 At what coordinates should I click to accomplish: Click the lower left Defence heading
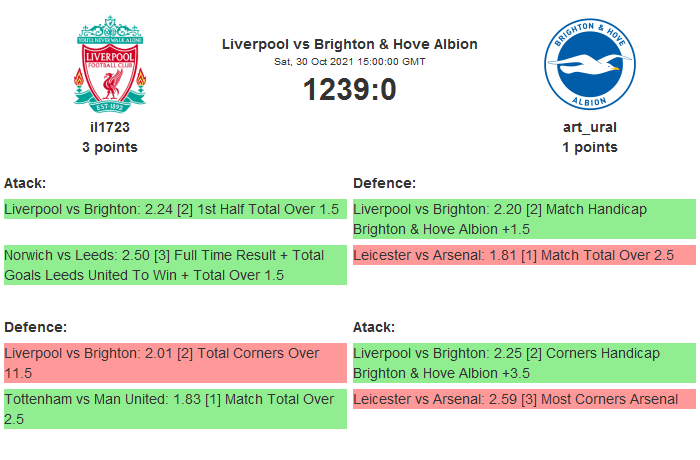pyautogui.click(x=35, y=327)
